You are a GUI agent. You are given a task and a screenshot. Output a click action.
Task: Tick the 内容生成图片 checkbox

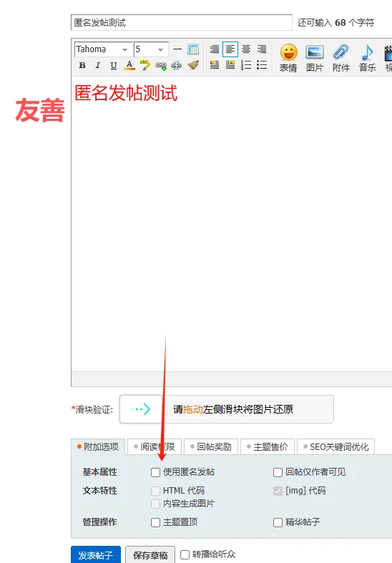coord(155,504)
